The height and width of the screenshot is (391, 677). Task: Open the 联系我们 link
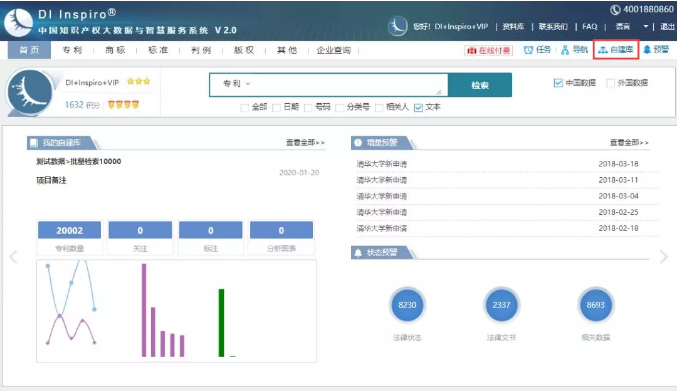(553, 26)
